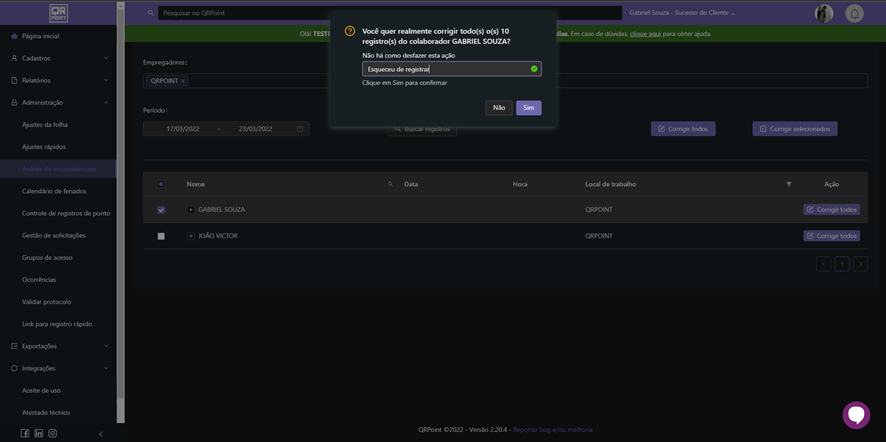Open the LinkedIn icon in the sidebar footer
Screen dimensions: 886x442
pos(39,433)
